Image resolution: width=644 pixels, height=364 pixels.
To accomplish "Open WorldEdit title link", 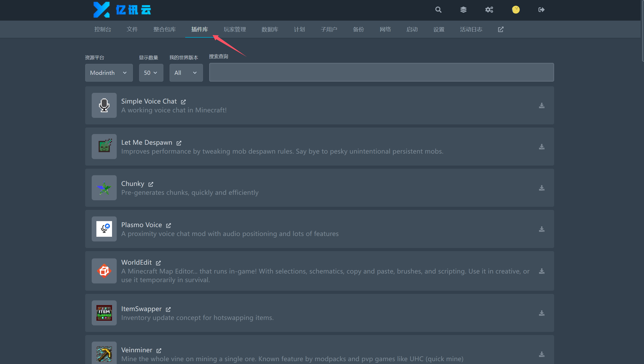I will click(x=136, y=262).
